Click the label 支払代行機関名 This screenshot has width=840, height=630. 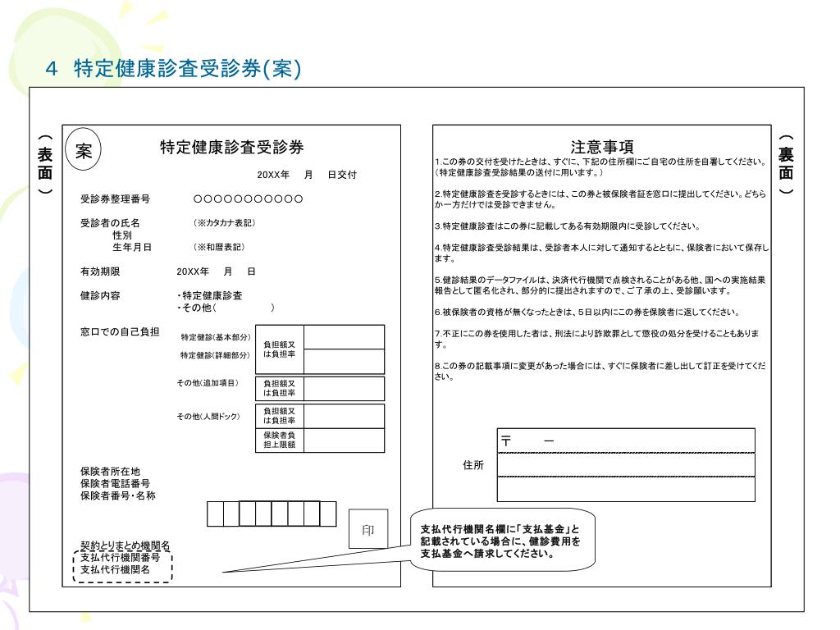point(115,569)
